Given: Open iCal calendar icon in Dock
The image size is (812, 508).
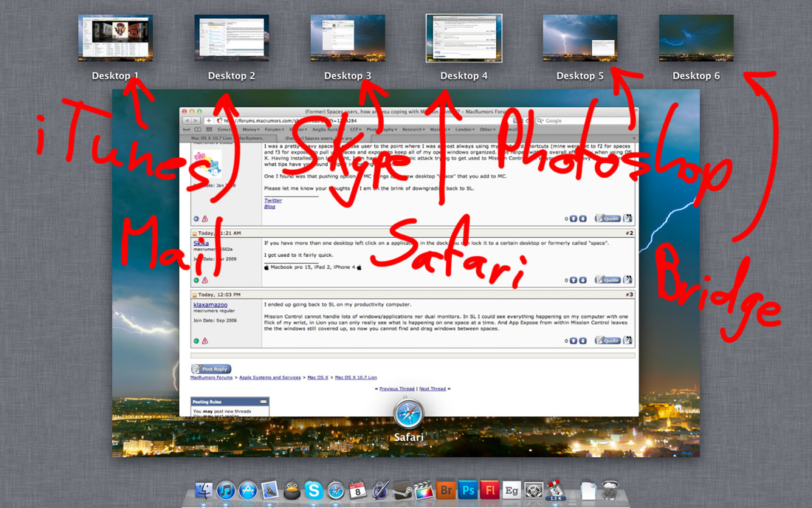Looking at the screenshot, I should coord(357,490).
